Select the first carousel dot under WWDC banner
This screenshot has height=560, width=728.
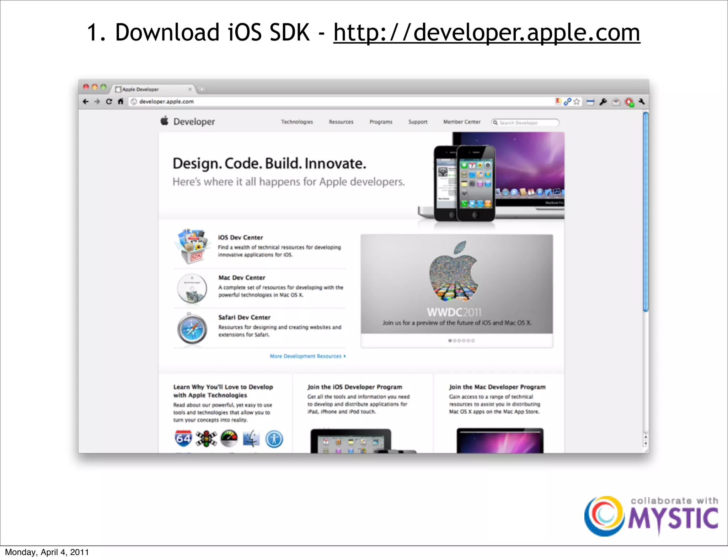[x=450, y=340]
